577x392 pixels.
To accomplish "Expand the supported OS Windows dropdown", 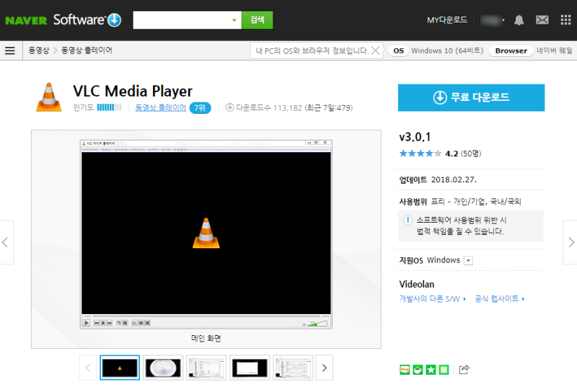I will pos(468,260).
